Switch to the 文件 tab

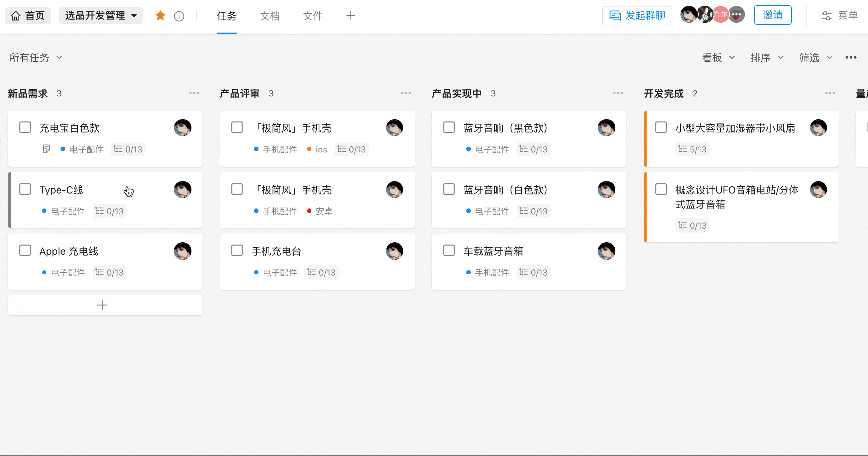312,16
